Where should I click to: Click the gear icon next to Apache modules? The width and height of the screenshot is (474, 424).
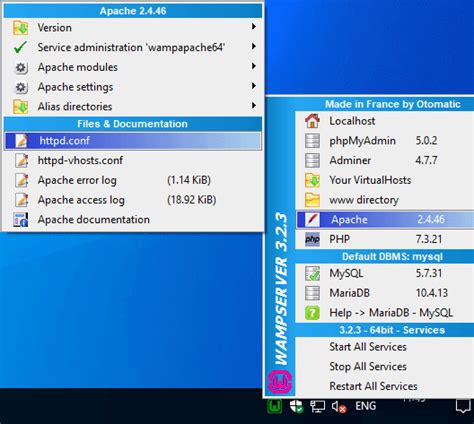pyautogui.click(x=21, y=67)
